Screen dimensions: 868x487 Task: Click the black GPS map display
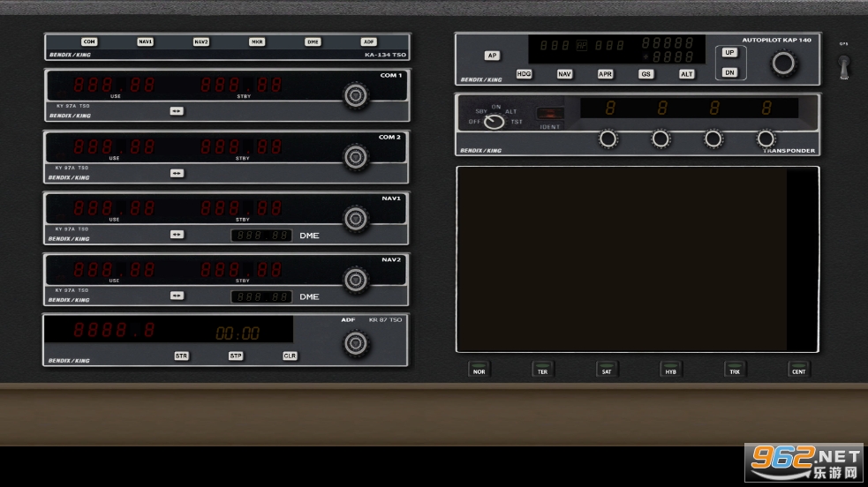(638, 259)
